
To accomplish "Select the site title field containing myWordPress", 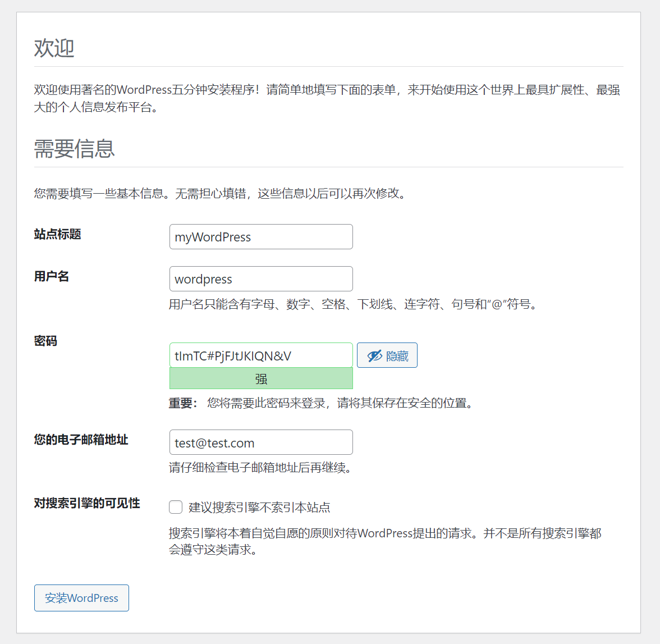I will coord(261,236).
